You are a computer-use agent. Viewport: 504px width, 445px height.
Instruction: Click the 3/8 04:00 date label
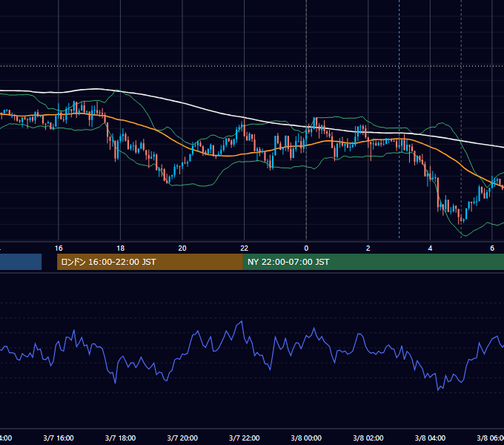(x=430, y=438)
